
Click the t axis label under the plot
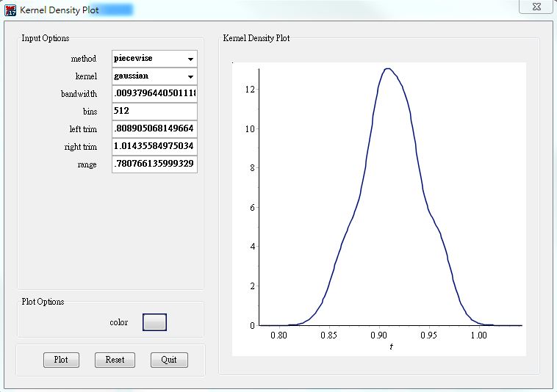[x=391, y=346]
